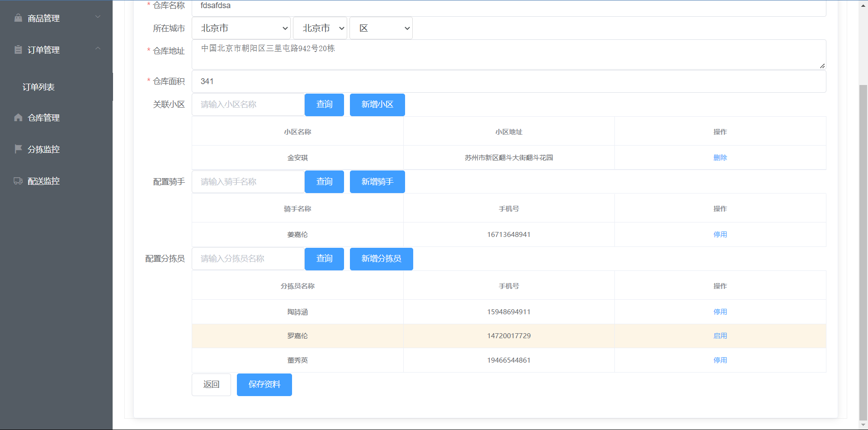Click sorter name 陶詩涵

coord(297,312)
